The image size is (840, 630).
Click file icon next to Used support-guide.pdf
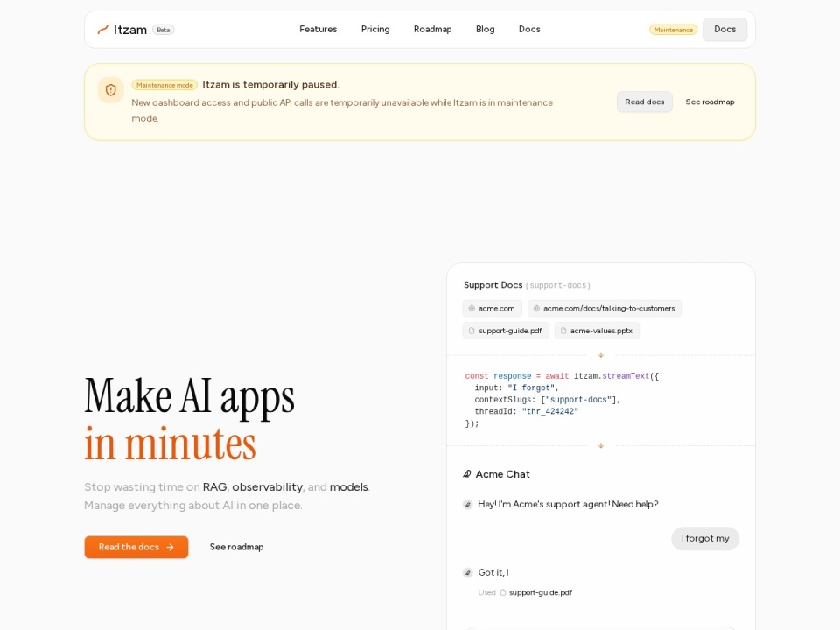click(503, 592)
